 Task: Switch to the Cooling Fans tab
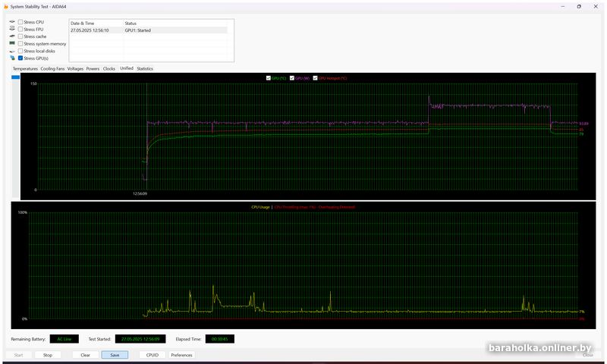[52, 68]
